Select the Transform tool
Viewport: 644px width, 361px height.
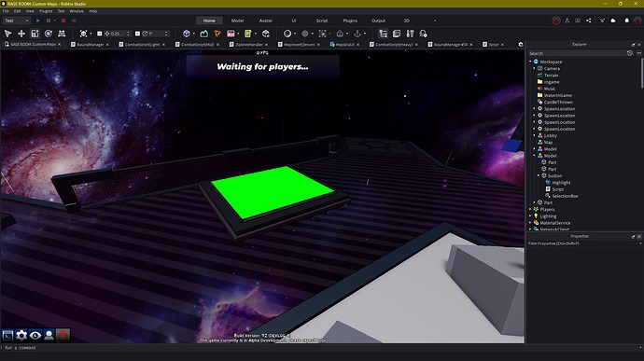(x=62, y=34)
